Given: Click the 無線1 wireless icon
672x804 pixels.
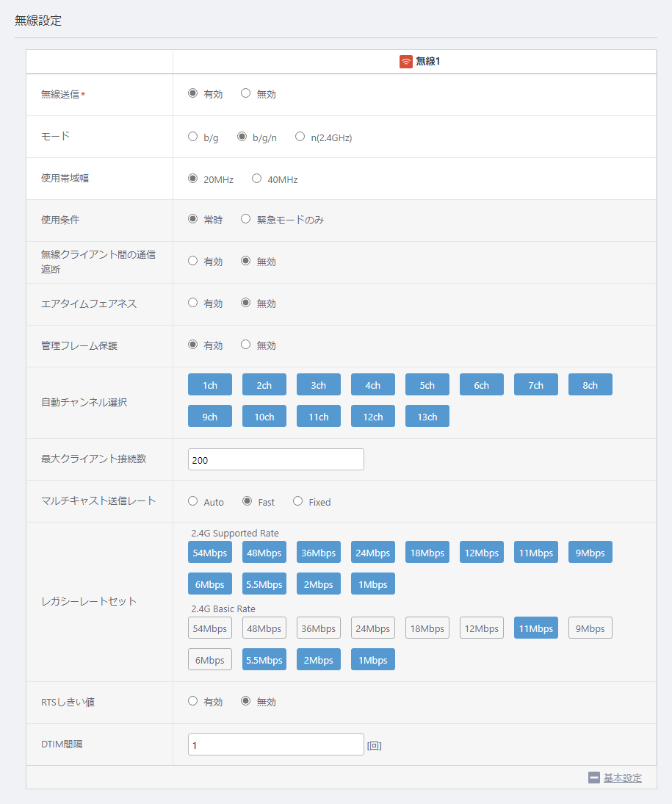Looking at the screenshot, I should click(x=406, y=62).
